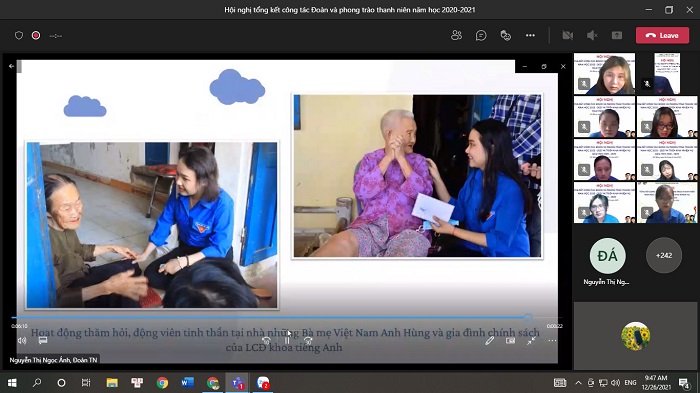Open Google Chrome from taskbar
Screen dimensions: 700x393
pos(162,383)
